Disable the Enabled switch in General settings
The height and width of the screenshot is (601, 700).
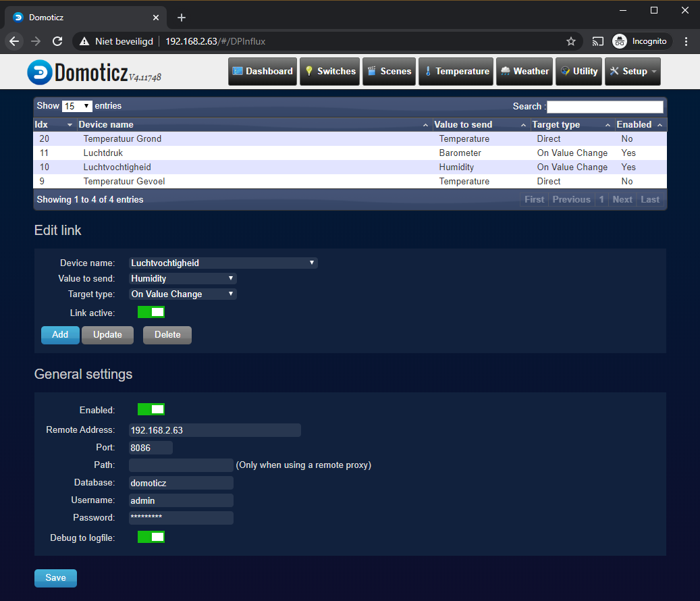pyautogui.click(x=151, y=409)
